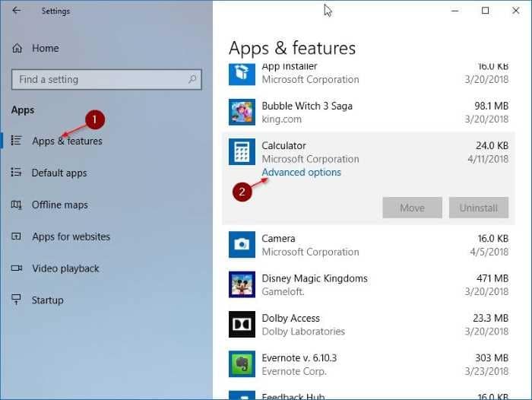
Task: Go back with the Settings back arrow
Action: pos(16,11)
